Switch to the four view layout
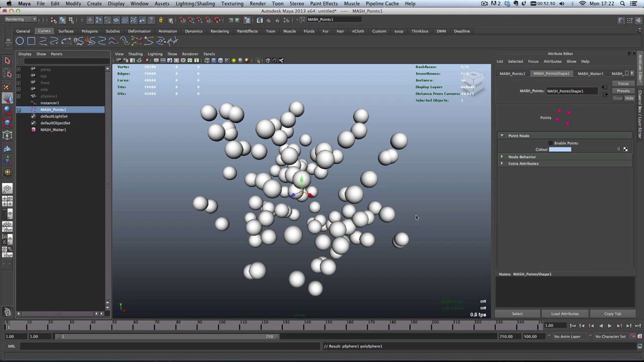This screenshot has width=644, height=362. point(8,201)
